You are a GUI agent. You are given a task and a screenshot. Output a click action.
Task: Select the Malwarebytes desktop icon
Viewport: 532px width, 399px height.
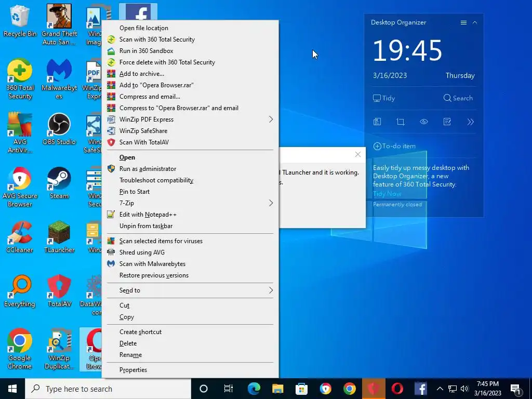[x=59, y=79]
